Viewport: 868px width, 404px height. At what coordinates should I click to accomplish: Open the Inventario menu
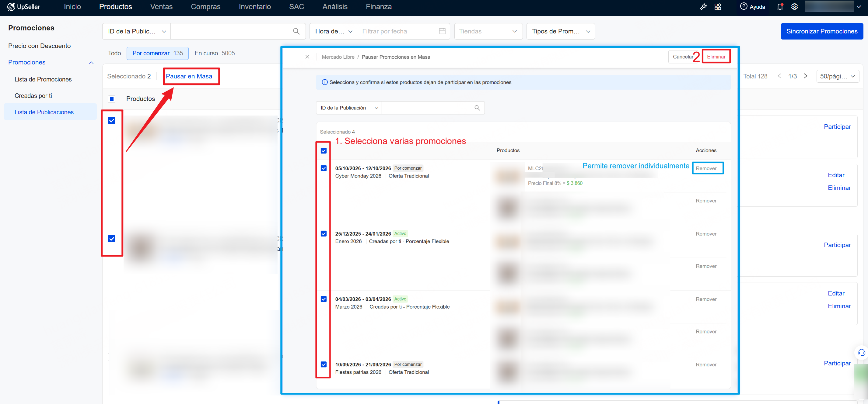[255, 7]
